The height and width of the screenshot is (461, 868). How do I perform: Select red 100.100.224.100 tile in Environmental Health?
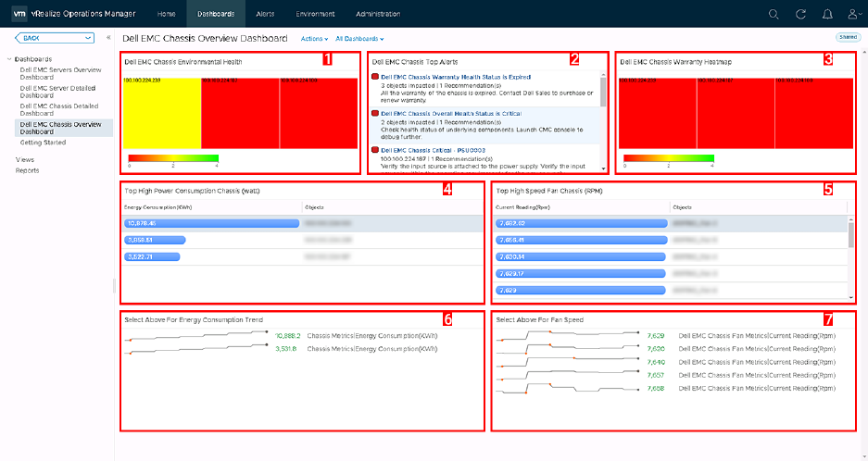[319, 113]
